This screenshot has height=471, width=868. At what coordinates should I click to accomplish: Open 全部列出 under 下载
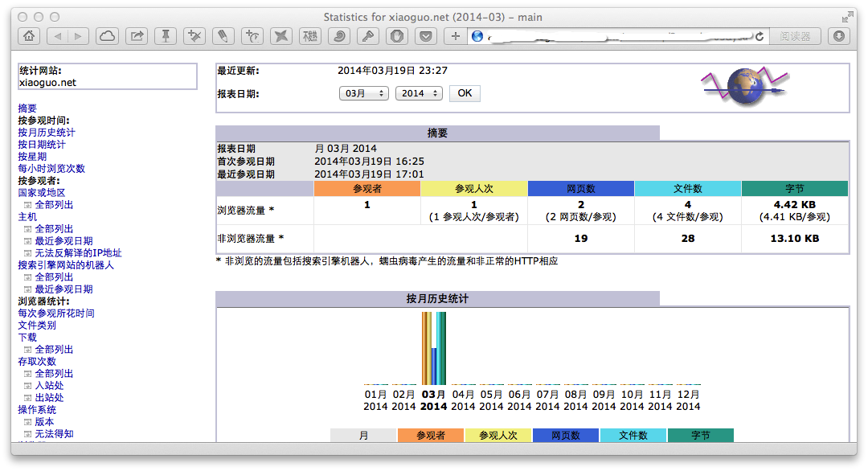click(x=54, y=350)
